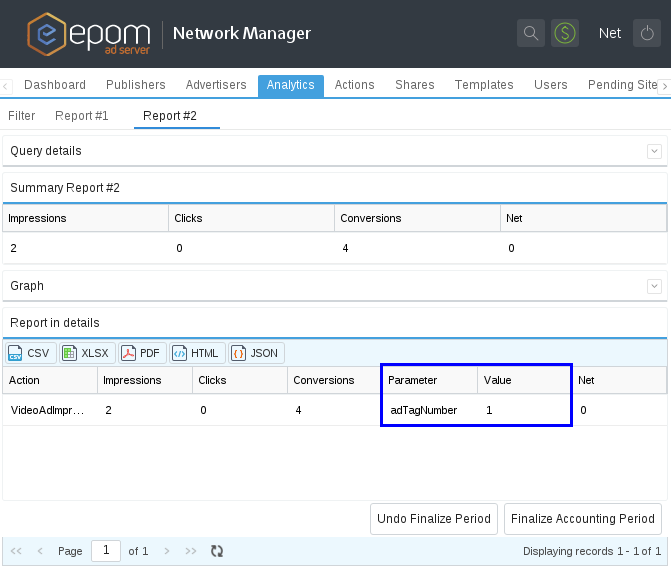Open the green dollar billing icon
The height and width of the screenshot is (569, 671).
(x=565, y=33)
